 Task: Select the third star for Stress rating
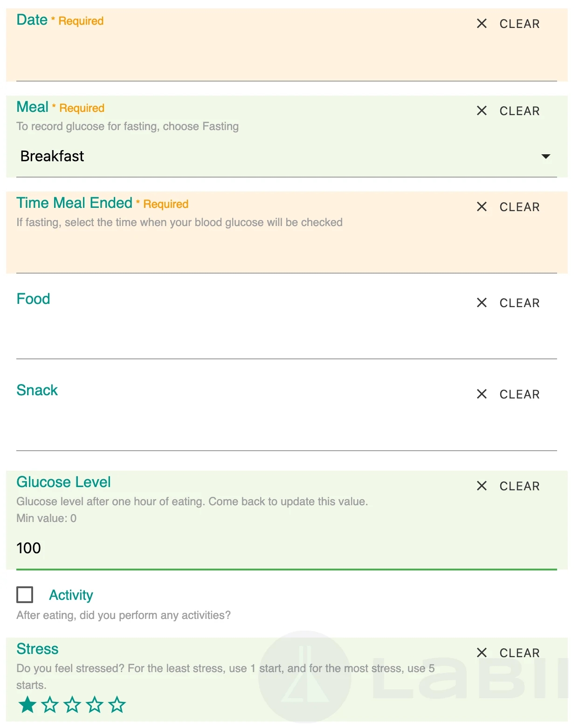pos(72,705)
